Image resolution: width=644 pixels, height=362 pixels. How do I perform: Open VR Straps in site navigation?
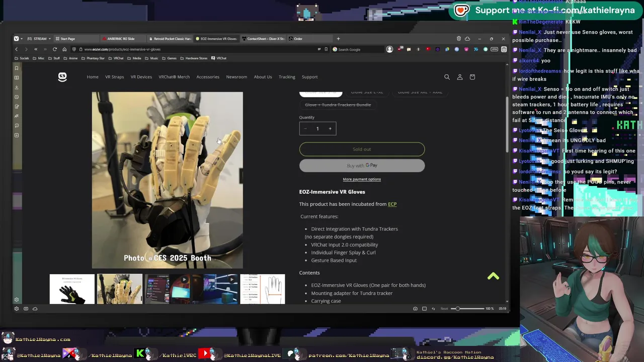(114, 77)
